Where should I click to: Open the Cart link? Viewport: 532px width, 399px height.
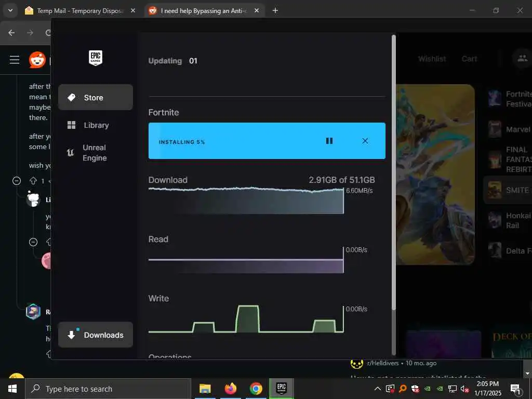coord(469,59)
